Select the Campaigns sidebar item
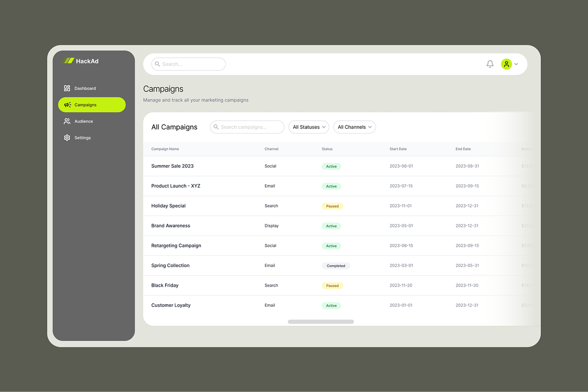The image size is (588, 392). tap(92, 105)
